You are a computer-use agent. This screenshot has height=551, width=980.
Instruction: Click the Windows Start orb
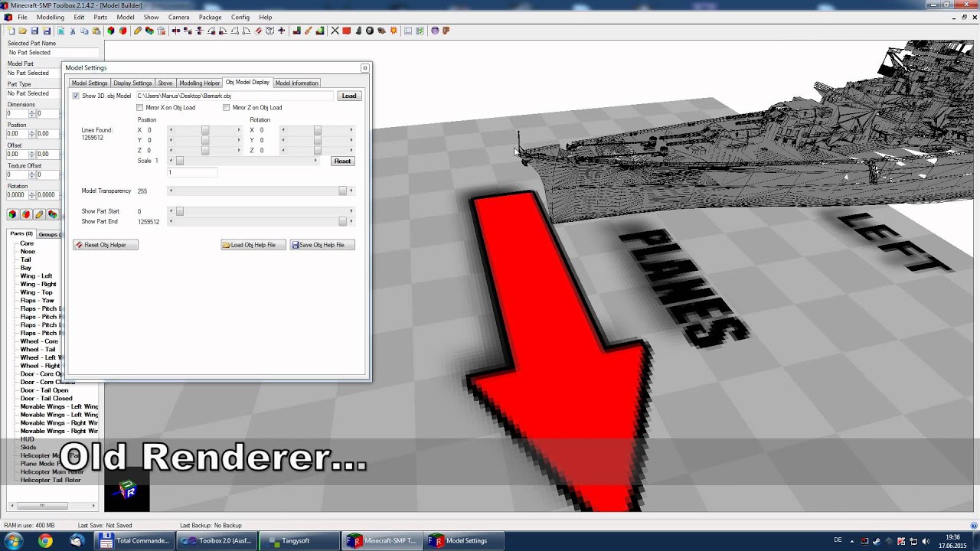(13, 541)
